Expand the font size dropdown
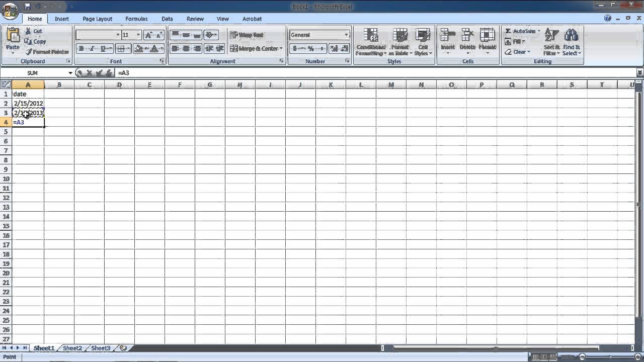Image resolution: width=644 pixels, height=362 pixels. coord(138,35)
